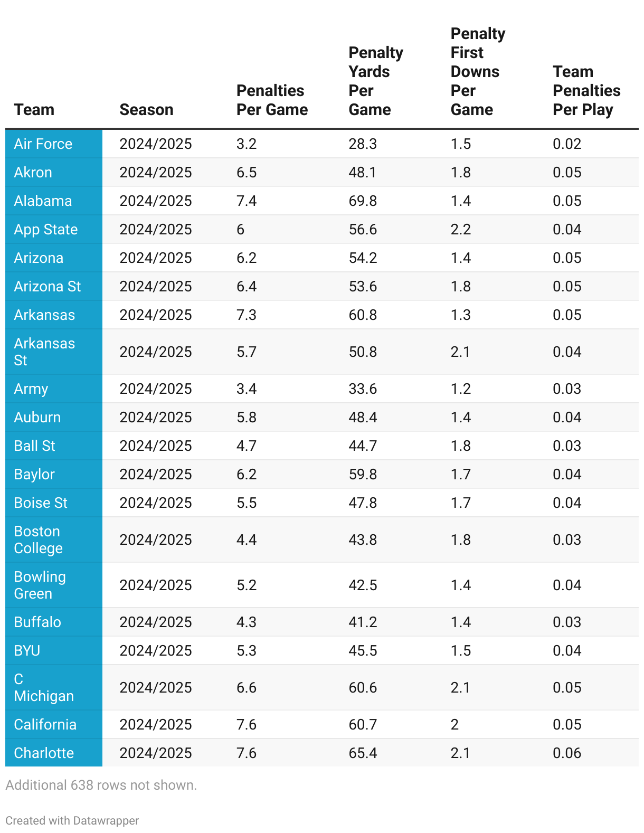This screenshot has width=644, height=833.
Task: Sort by the Season column header
Action: coord(146,110)
